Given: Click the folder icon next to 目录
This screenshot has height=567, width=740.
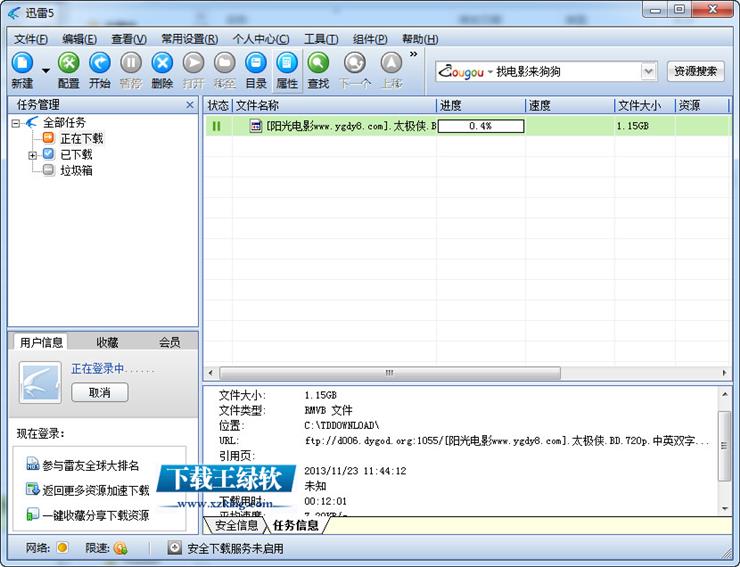Looking at the screenshot, I should 225,62.
